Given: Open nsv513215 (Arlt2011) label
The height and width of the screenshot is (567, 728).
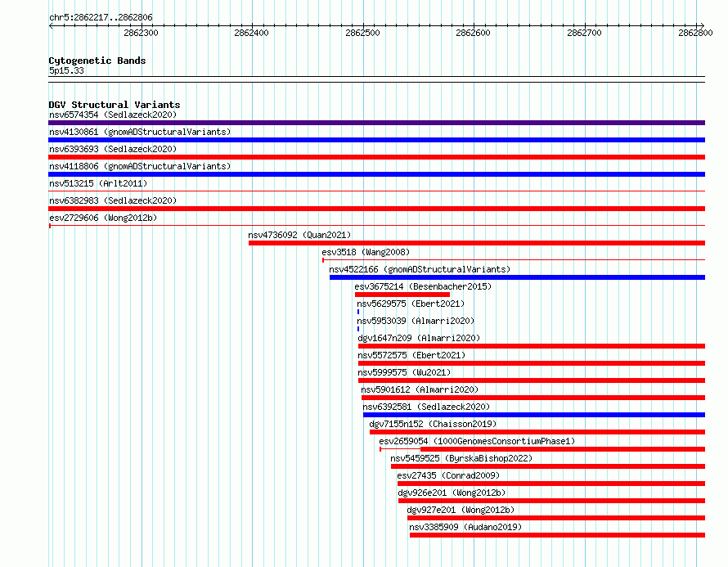Looking at the screenshot, I should point(98,183).
